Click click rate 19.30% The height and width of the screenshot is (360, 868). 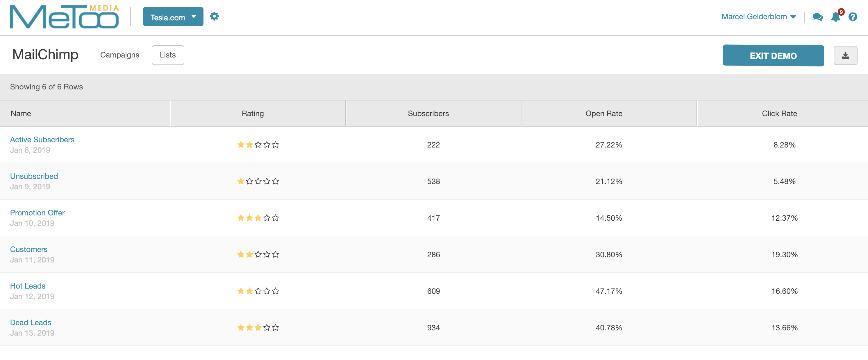785,255
